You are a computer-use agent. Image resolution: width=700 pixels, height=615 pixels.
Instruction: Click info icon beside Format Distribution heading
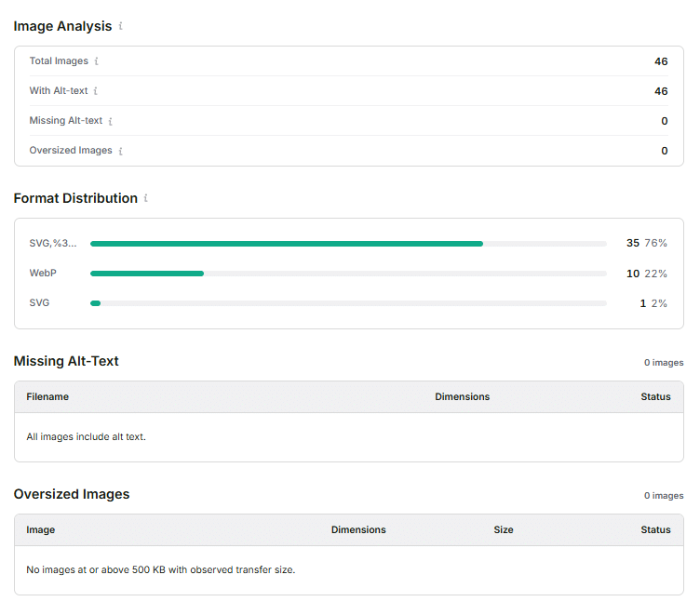pyautogui.click(x=146, y=198)
